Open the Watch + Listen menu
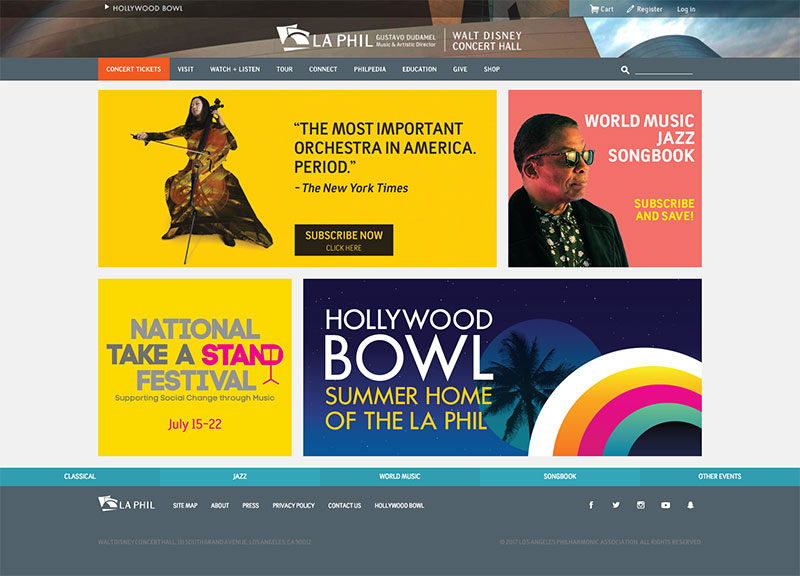This screenshot has width=800, height=576. coord(235,69)
